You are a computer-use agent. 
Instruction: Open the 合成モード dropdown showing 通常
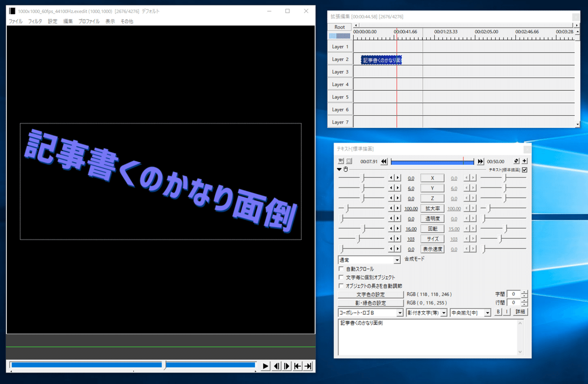click(x=369, y=260)
